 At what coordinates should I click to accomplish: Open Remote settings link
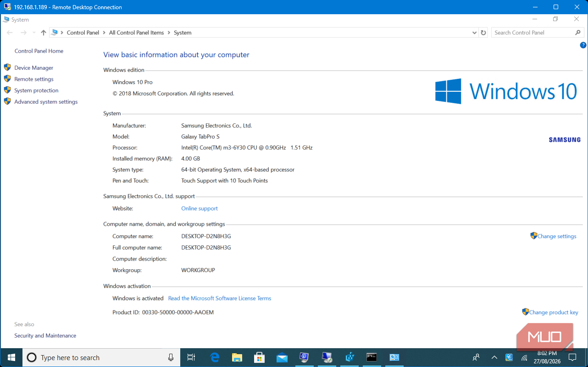coord(33,79)
